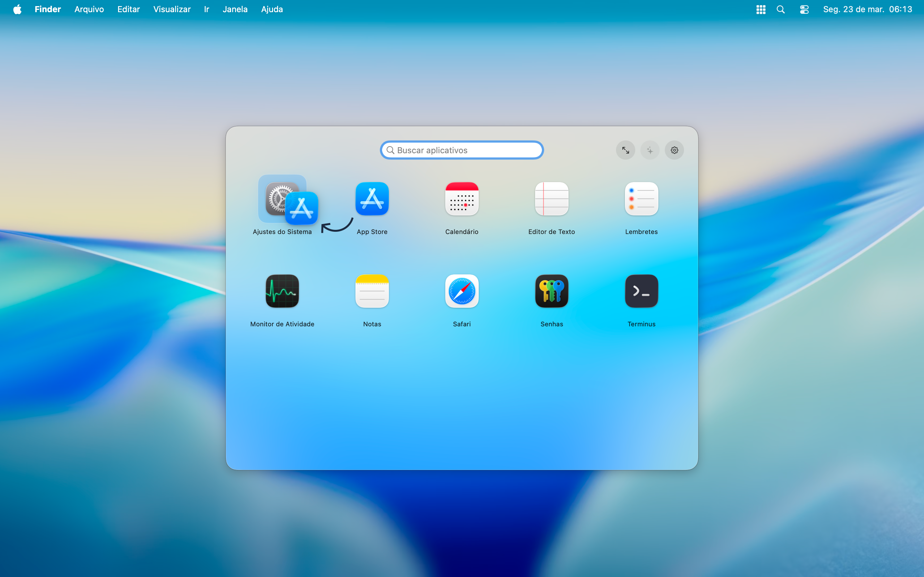Click the fullscreen expand control
Screen dimensions: 924x577
(625, 150)
